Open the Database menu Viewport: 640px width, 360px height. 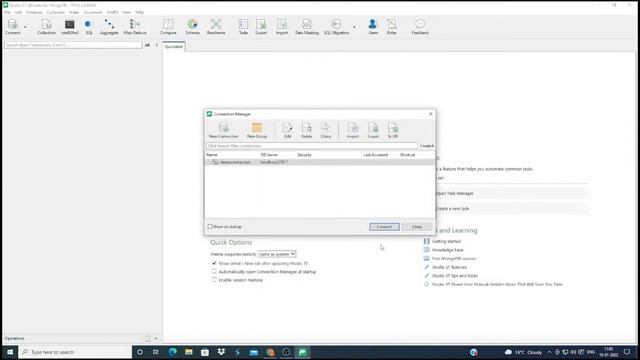click(x=34, y=12)
